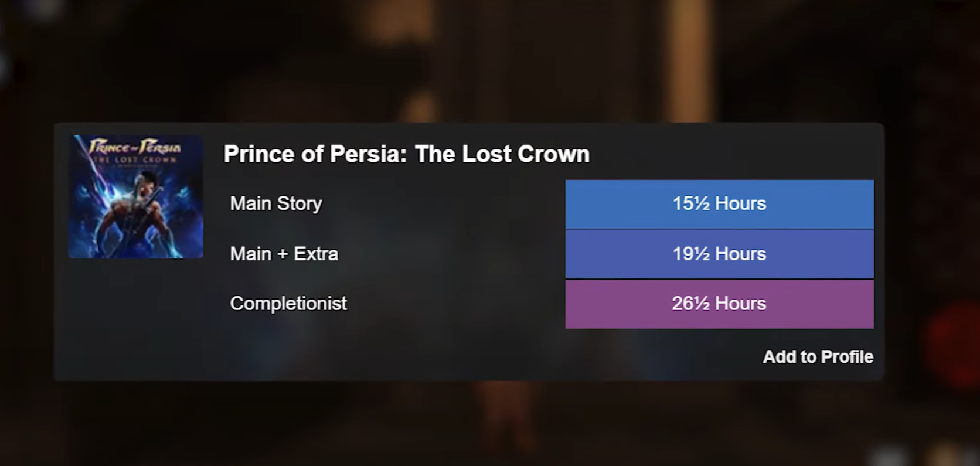This screenshot has height=466, width=980.
Task: Select the 'Main + Extra' category label
Action: [284, 254]
